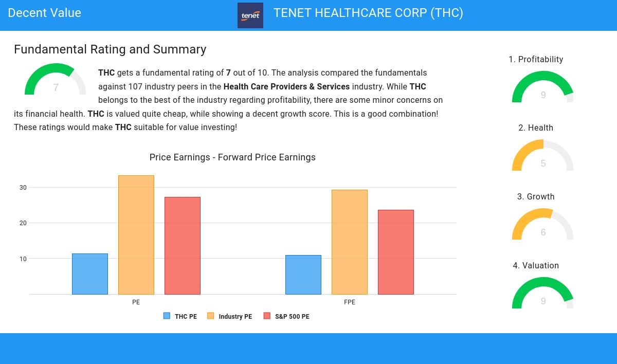The image size is (617, 364).
Task: Click the '4. Valuation' heading
Action: click(x=536, y=266)
